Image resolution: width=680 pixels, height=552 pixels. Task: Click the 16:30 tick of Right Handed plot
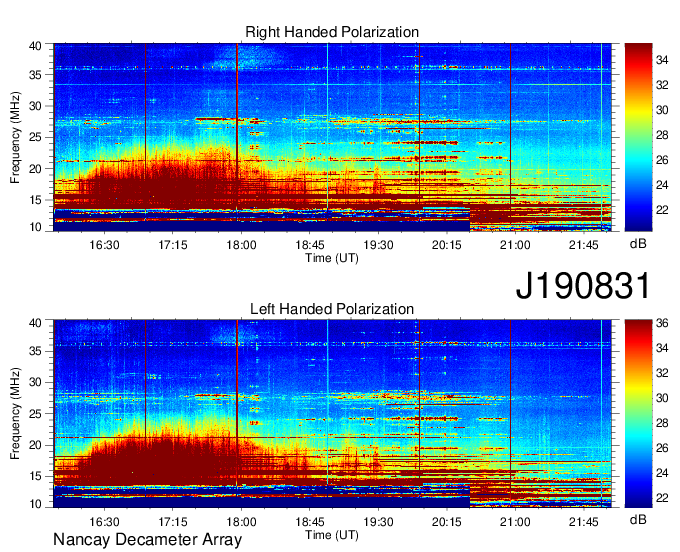point(104,245)
